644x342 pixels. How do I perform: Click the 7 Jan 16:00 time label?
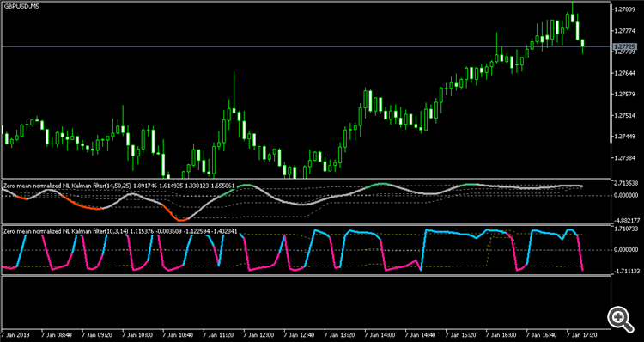click(501, 335)
